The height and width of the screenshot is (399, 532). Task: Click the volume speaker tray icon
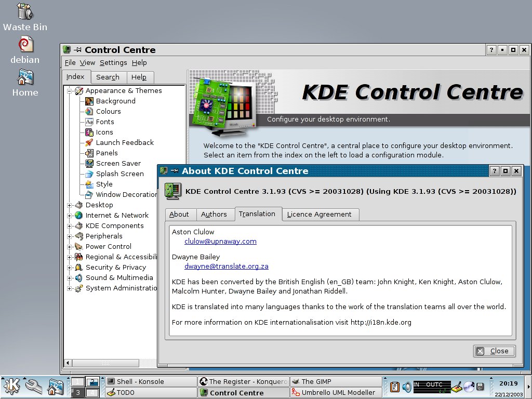[406, 387]
